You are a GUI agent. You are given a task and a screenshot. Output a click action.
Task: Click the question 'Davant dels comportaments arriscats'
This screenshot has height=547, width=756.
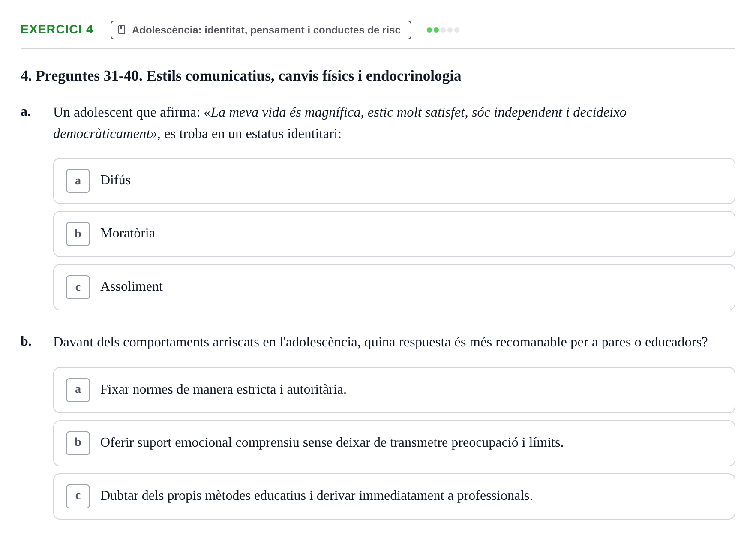380,342
